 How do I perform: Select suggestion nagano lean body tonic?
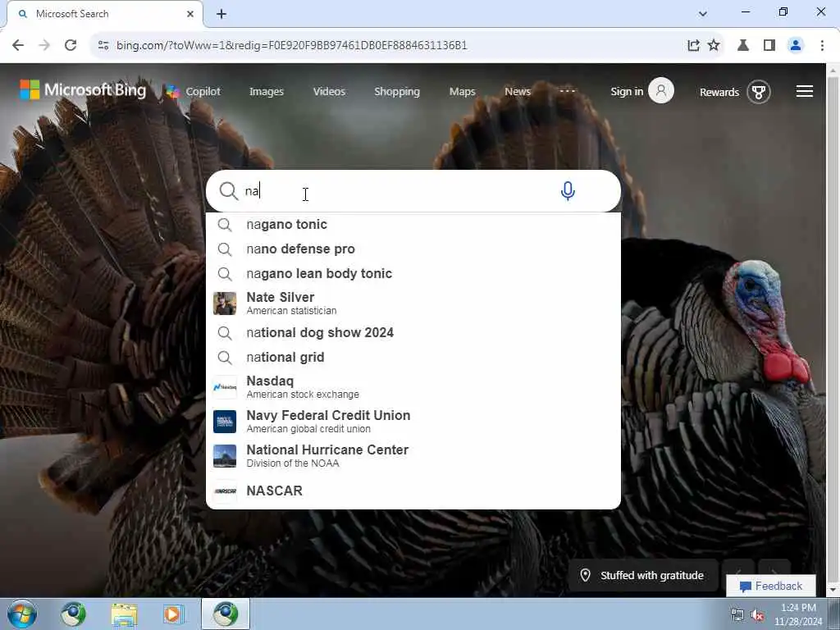[413, 274]
